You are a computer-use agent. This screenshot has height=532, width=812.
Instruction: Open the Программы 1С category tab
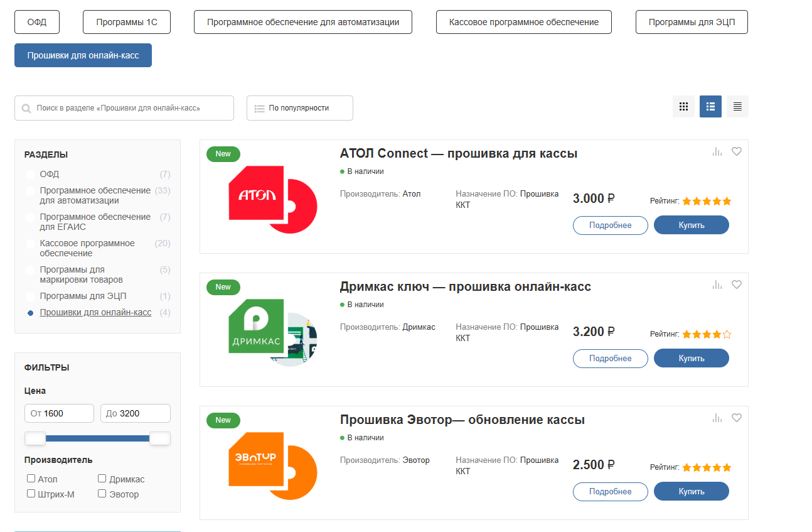pos(127,22)
